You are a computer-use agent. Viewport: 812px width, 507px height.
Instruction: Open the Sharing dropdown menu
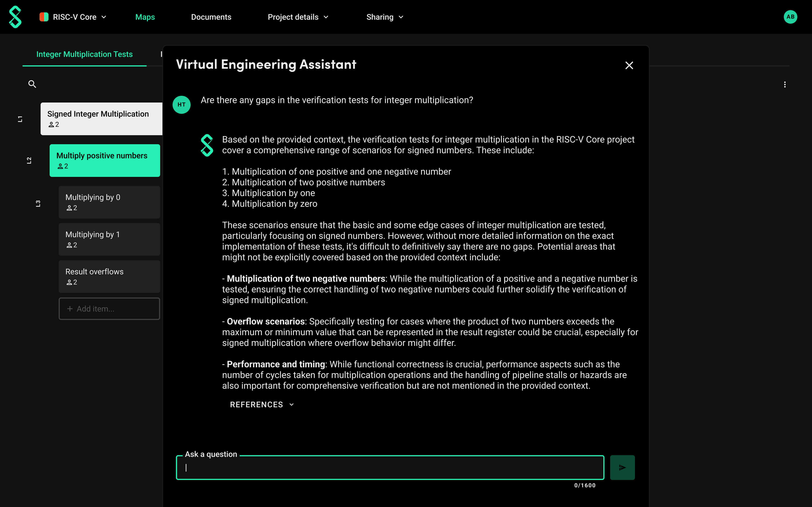385,17
